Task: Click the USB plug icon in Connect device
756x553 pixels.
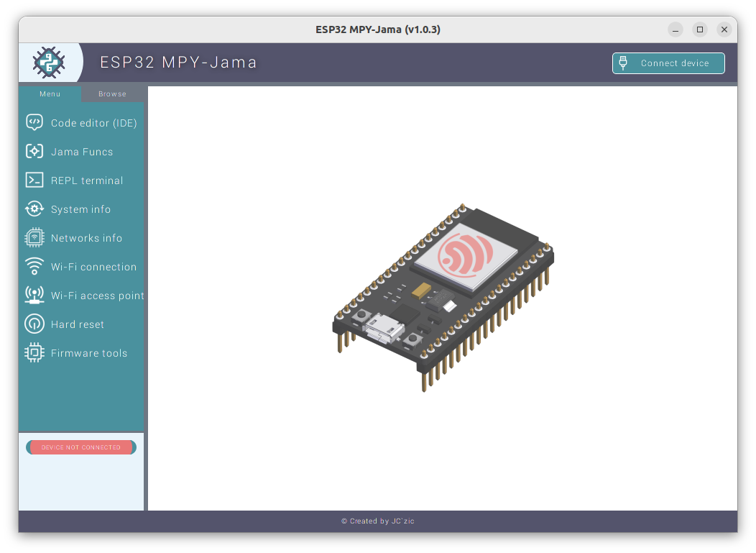Action: tap(623, 63)
